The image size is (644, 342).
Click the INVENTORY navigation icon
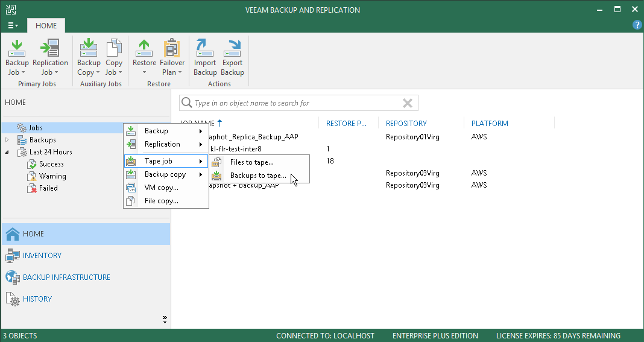click(13, 256)
